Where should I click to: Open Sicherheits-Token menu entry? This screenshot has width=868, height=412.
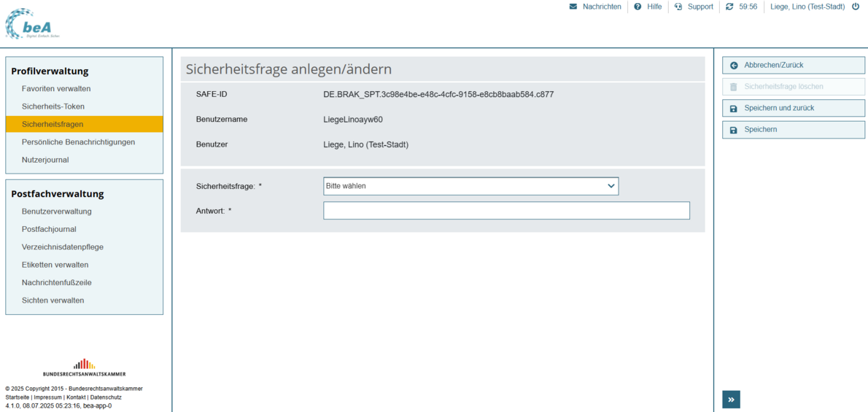(53, 106)
